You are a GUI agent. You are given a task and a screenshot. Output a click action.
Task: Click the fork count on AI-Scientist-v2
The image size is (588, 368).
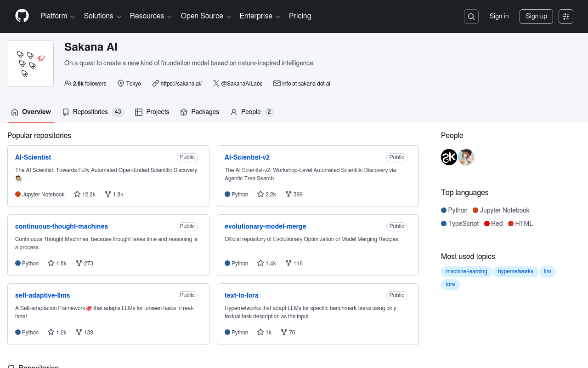pos(294,195)
